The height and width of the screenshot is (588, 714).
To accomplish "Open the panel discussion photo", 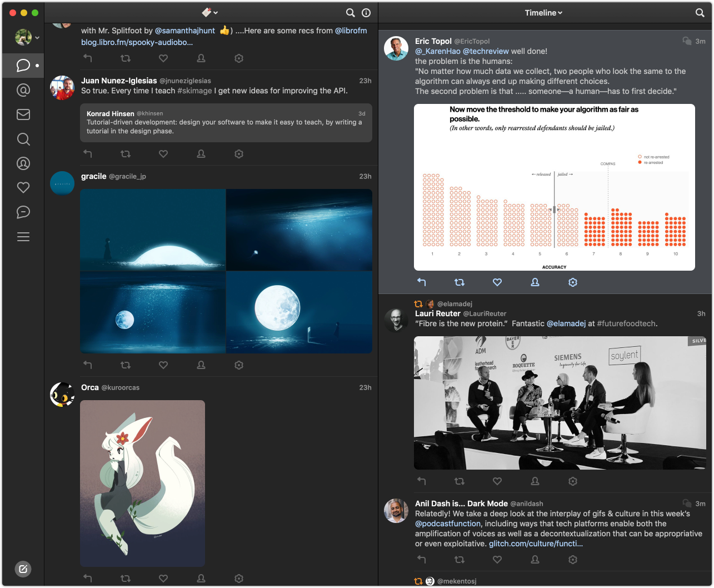I will click(560, 403).
